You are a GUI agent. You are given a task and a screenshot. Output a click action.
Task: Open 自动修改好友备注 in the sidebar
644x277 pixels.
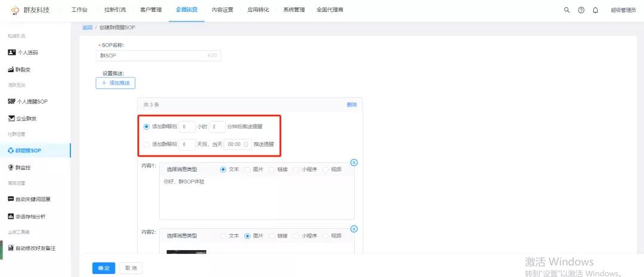(x=36, y=248)
